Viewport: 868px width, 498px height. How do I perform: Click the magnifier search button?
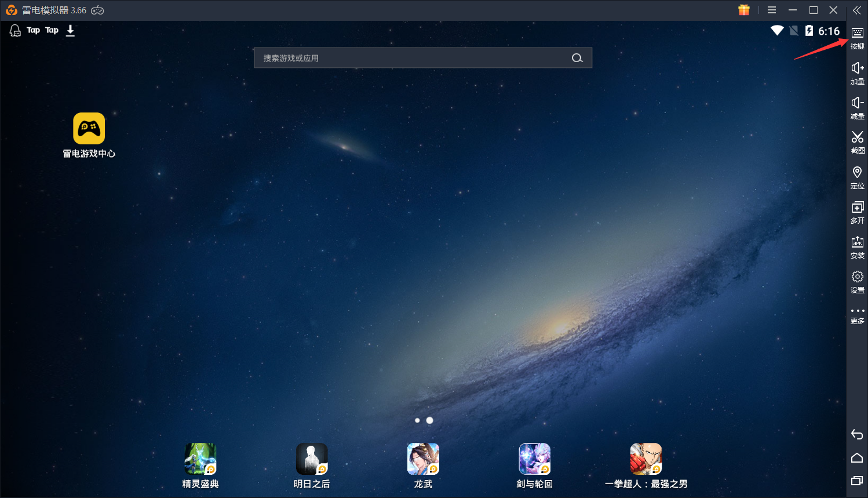coord(577,58)
